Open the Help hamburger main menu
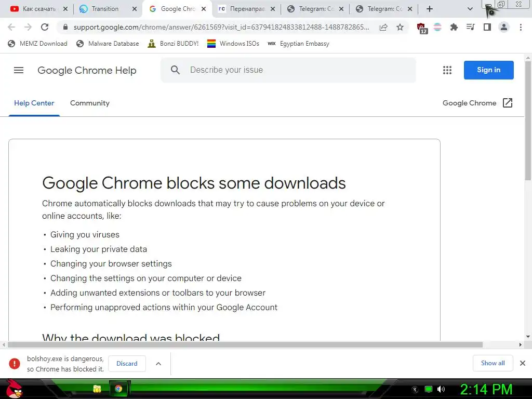532x399 pixels. pos(19,70)
